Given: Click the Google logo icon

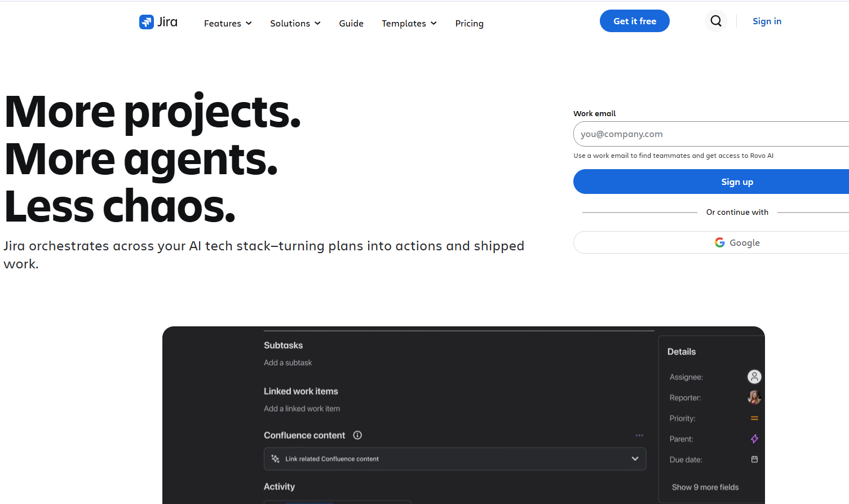Looking at the screenshot, I should pyautogui.click(x=720, y=242).
